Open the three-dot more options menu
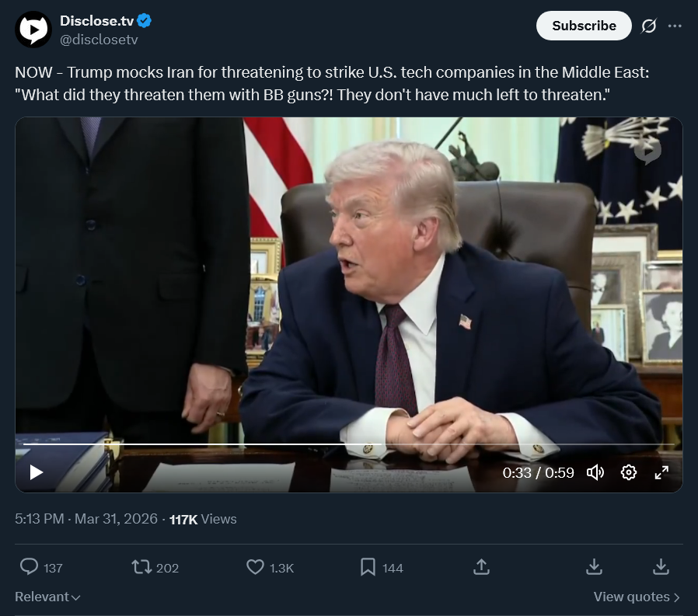The image size is (698, 616). coord(675,26)
